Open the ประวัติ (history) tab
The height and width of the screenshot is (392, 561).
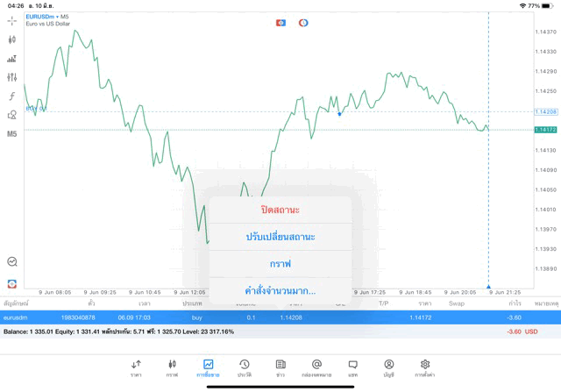[x=245, y=367]
